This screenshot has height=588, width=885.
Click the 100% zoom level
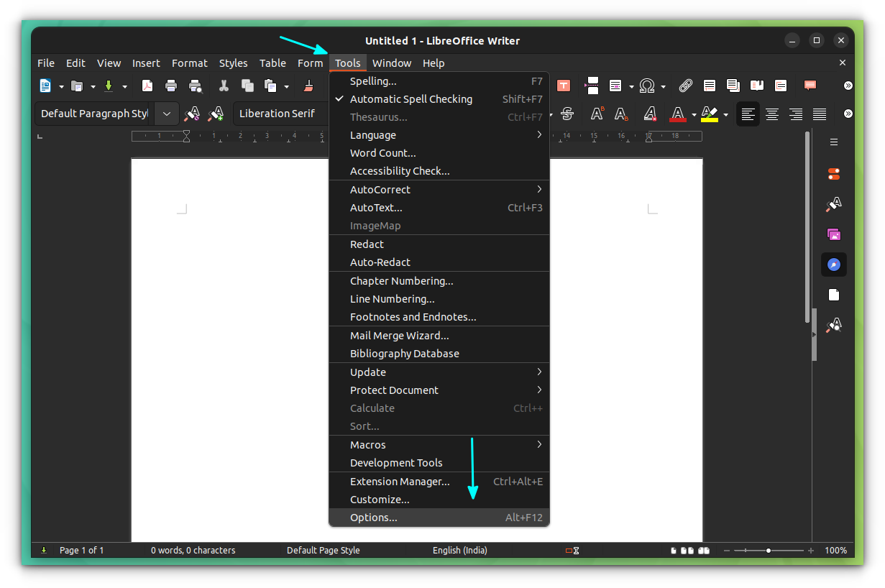coord(835,551)
